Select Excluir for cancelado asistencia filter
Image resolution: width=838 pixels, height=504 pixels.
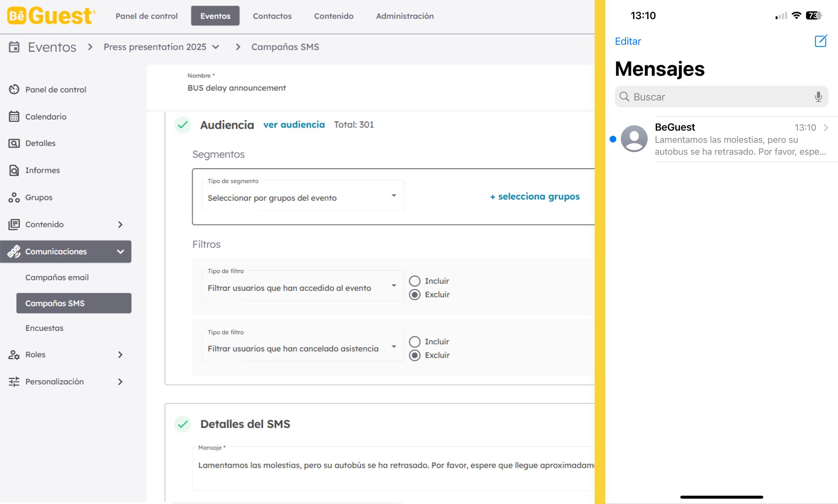pyautogui.click(x=415, y=355)
